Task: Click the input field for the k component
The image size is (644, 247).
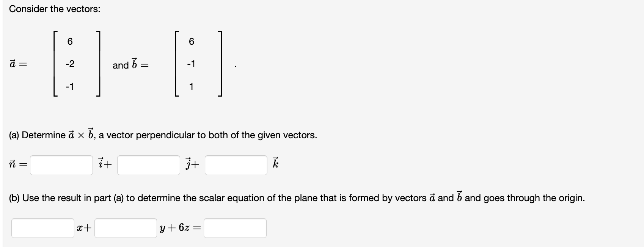Action: click(236, 164)
